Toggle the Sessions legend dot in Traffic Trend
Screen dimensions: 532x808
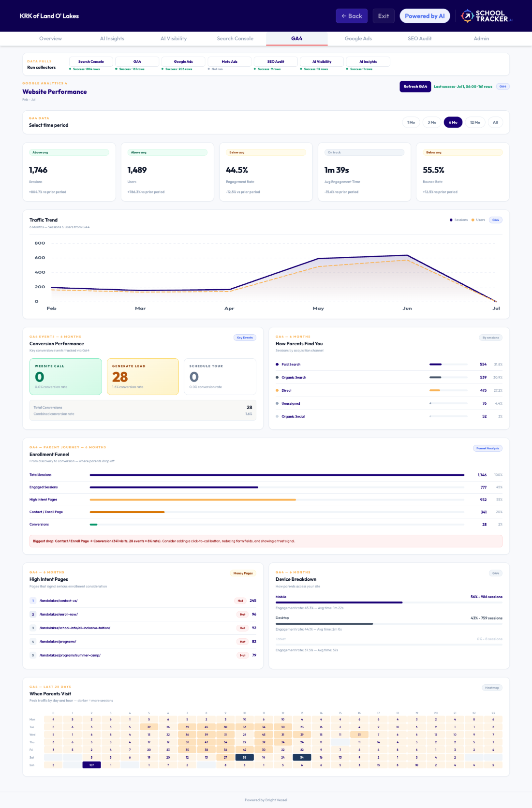[x=451, y=220]
